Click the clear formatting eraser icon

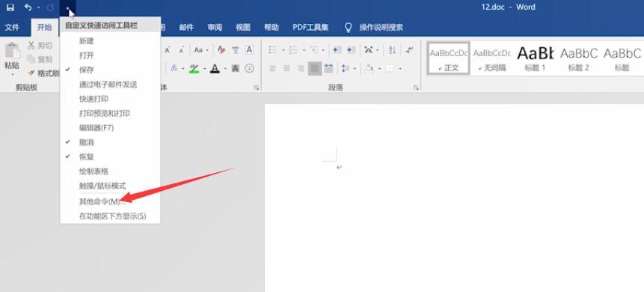[221, 49]
